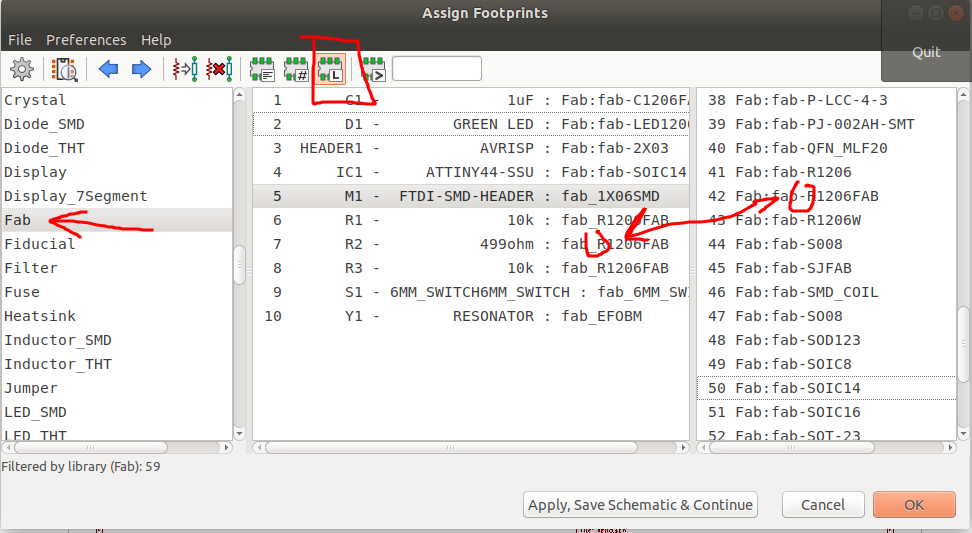Image resolution: width=972 pixels, height=533 pixels.
Task: Select the Filter library
Action: (117, 268)
